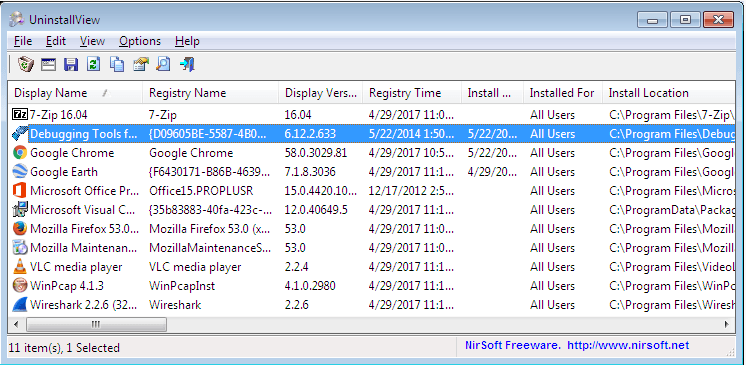
Task: Click the Uninstall Selected Software toolbar icon
Action: click(26, 64)
